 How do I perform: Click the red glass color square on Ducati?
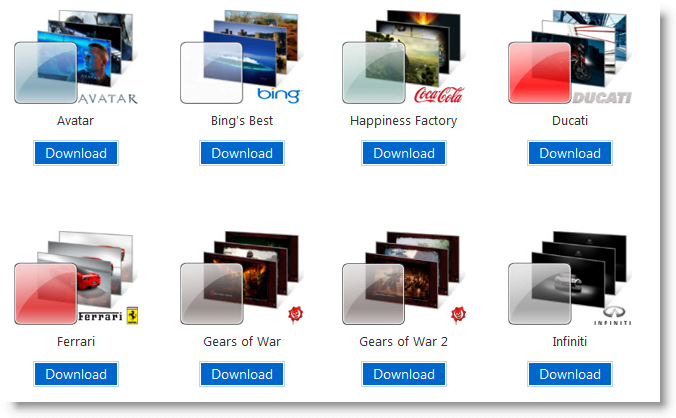click(x=540, y=73)
